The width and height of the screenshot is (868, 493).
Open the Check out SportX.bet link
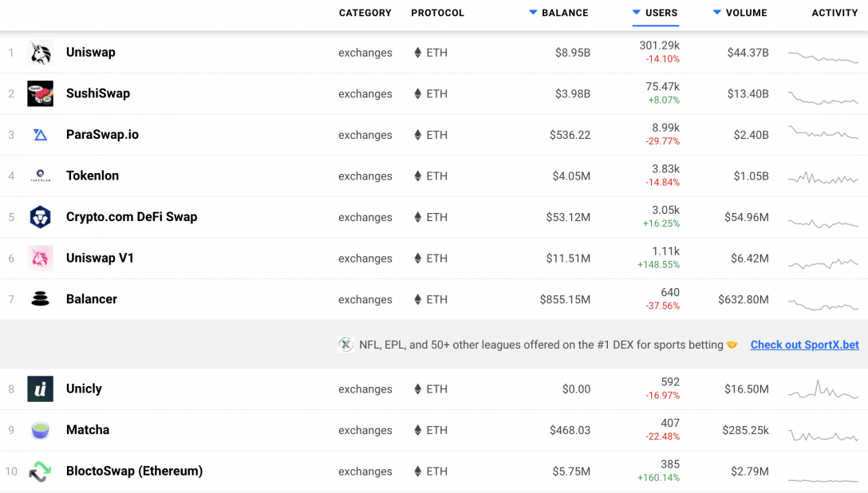804,345
